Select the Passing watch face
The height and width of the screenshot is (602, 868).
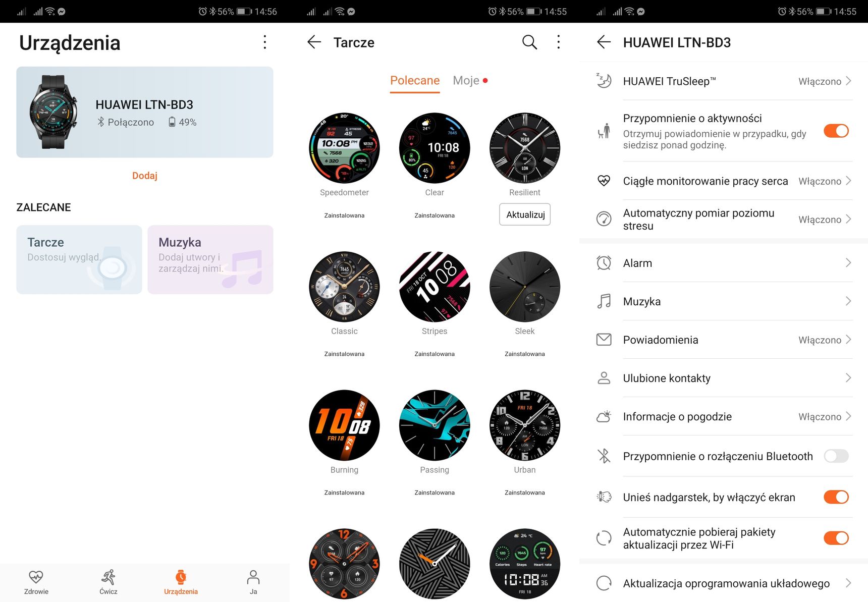pos(435,425)
